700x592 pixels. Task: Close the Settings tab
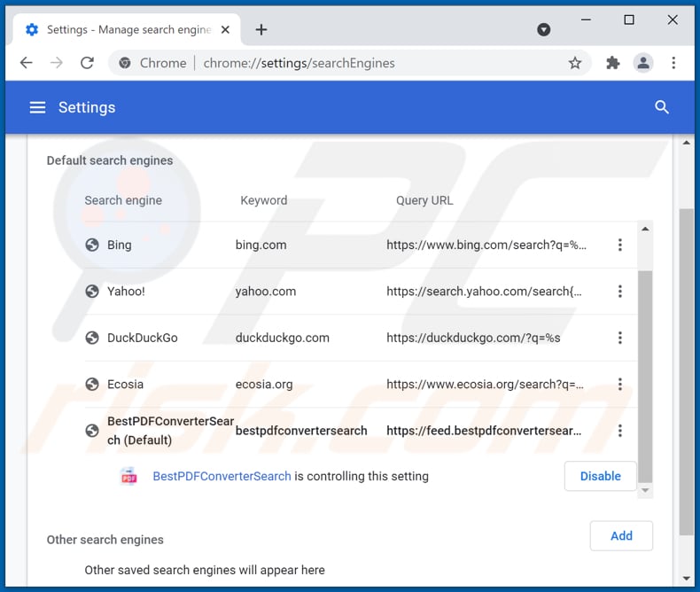click(x=225, y=30)
